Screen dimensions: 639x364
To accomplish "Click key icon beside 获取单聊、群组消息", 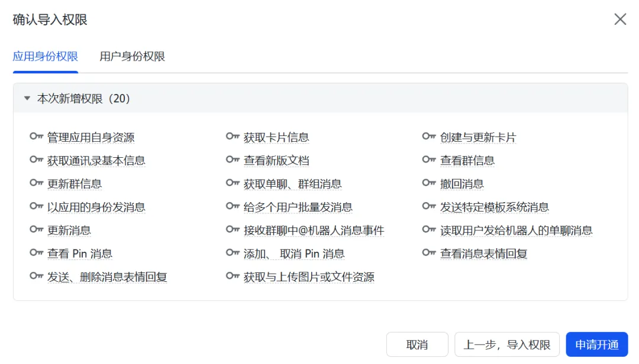I will 233,183.
